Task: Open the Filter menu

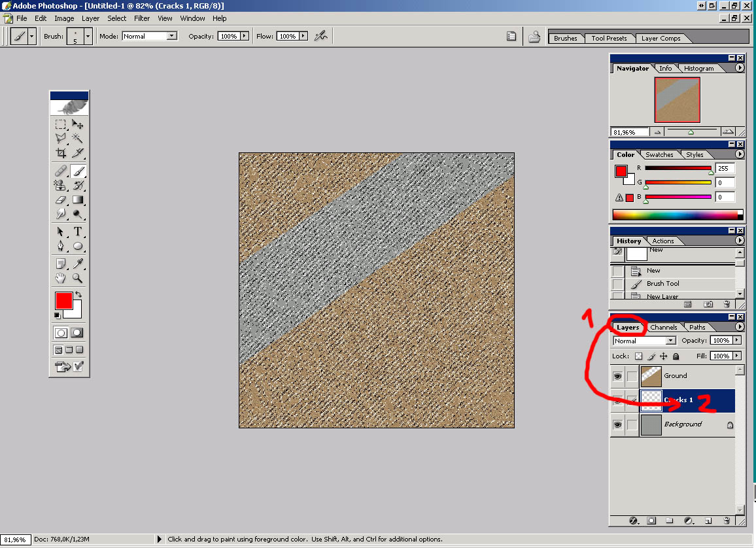Action: pyautogui.click(x=142, y=18)
